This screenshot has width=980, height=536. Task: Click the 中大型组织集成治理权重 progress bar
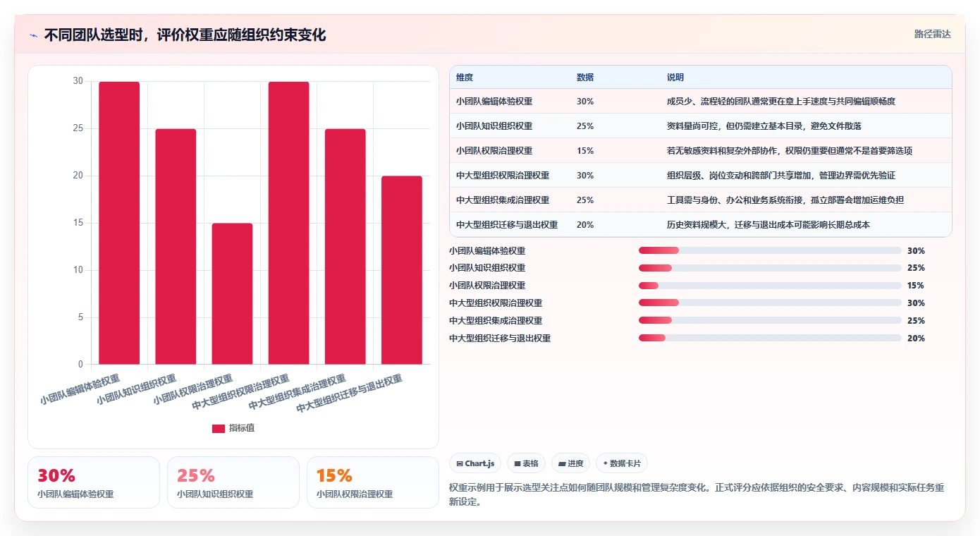click(770, 321)
